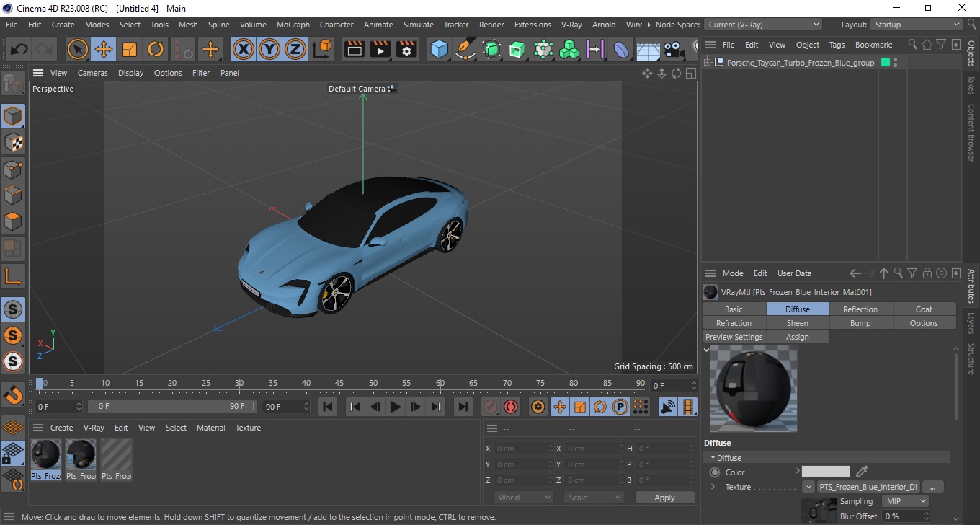Viewport: 980px width, 525px height.
Task: Click the Subdivision Surface generator icon
Action: (x=491, y=49)
